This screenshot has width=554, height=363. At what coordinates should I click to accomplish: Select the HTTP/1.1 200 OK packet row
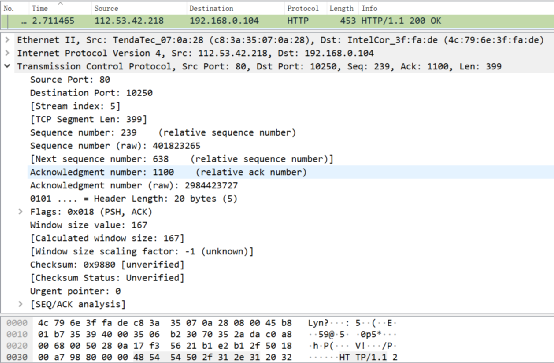click(x=277, y=21)
